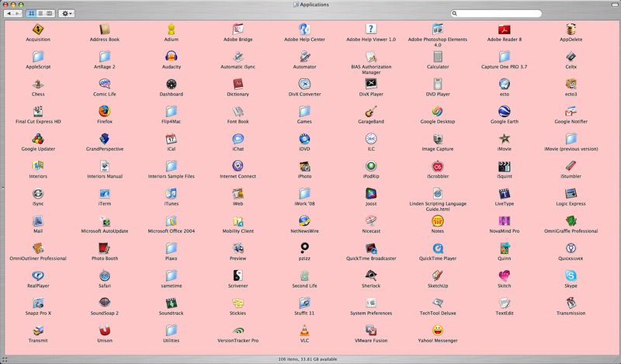
Task: Click the Finder search field
Action: pos(496,13)
